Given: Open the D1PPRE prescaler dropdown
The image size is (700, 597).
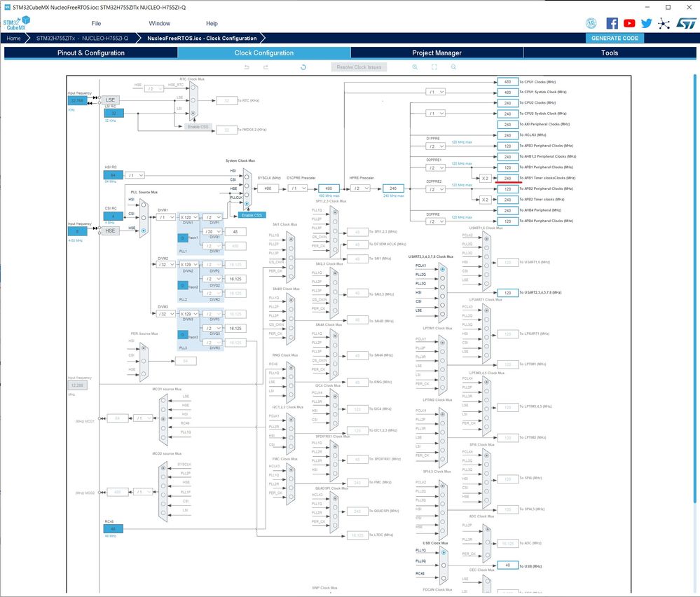Looking at the screenshot, I should pyautogui.click(x=435, y=146).
